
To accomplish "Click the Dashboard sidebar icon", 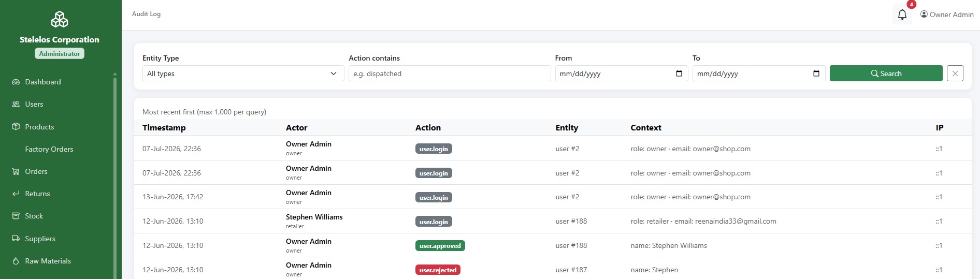I will (x=16, y=82).
